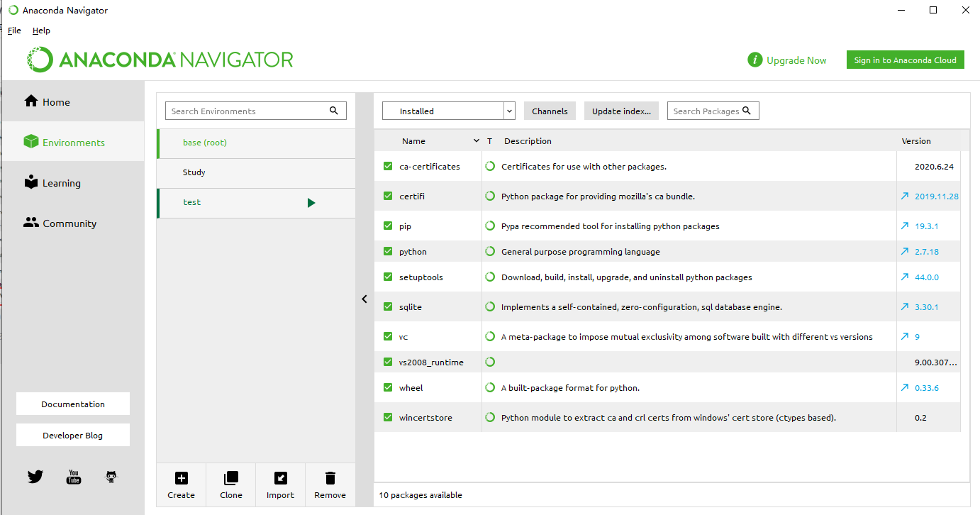Click the Upgrade Now link

[x=796, y=60]
